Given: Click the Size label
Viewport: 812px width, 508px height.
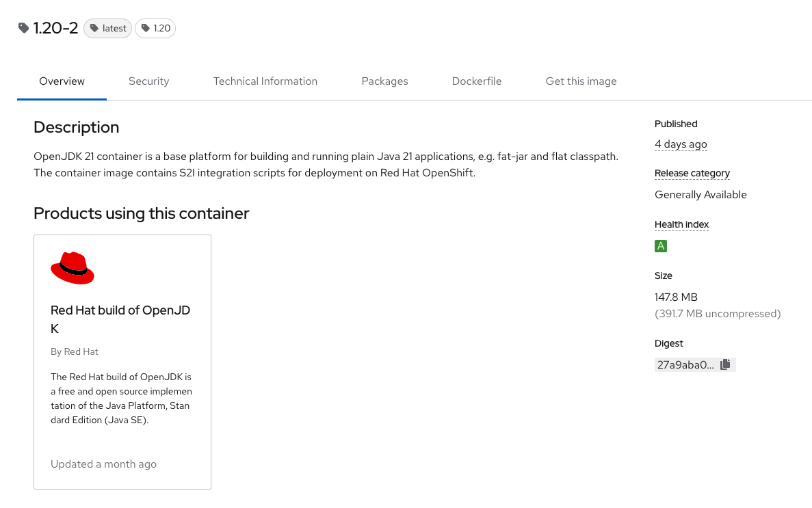Looking at the screenshot, I should click(x=664, y=276).
